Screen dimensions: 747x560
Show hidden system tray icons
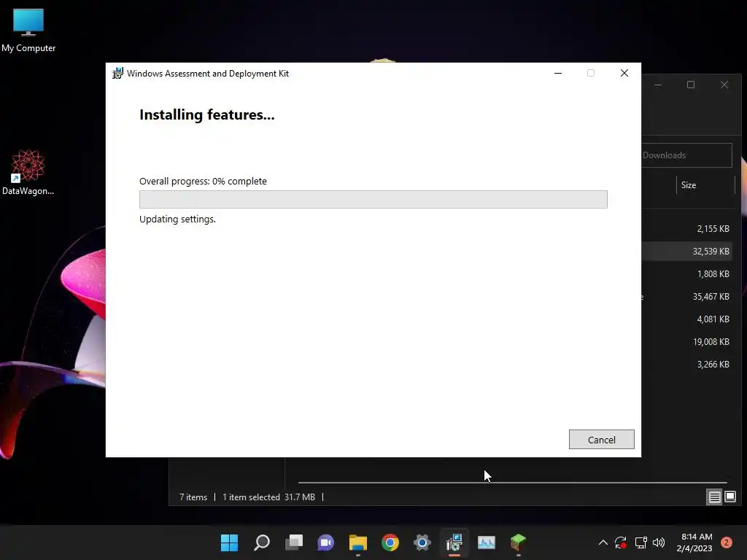pyautogui.click(x=603, y=542)
